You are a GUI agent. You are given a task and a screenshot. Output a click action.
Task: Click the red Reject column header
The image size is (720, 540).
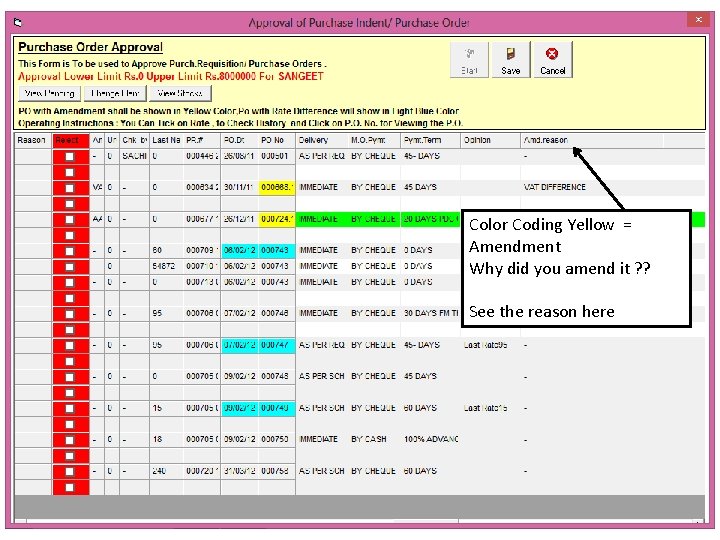click(71, 140)
